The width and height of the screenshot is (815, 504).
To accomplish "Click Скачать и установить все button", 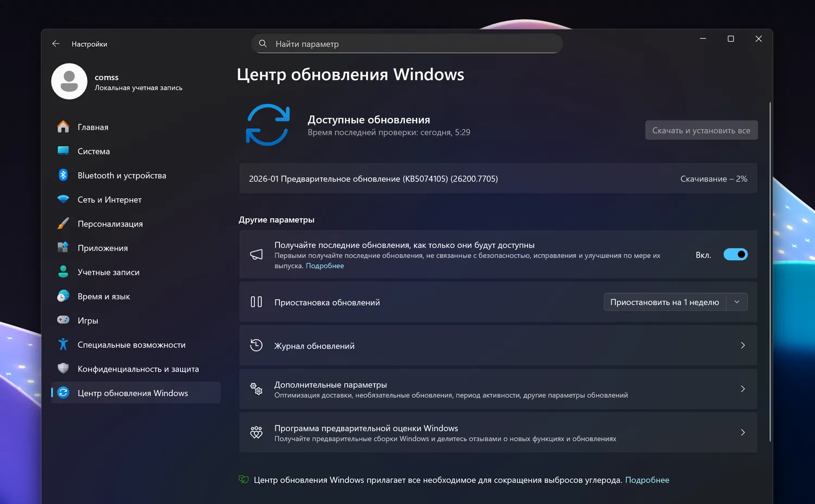I will point(701,130).
